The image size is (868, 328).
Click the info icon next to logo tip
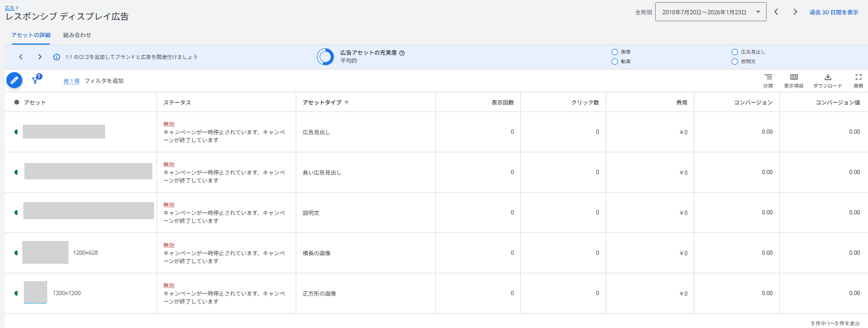tap(57, 57)
